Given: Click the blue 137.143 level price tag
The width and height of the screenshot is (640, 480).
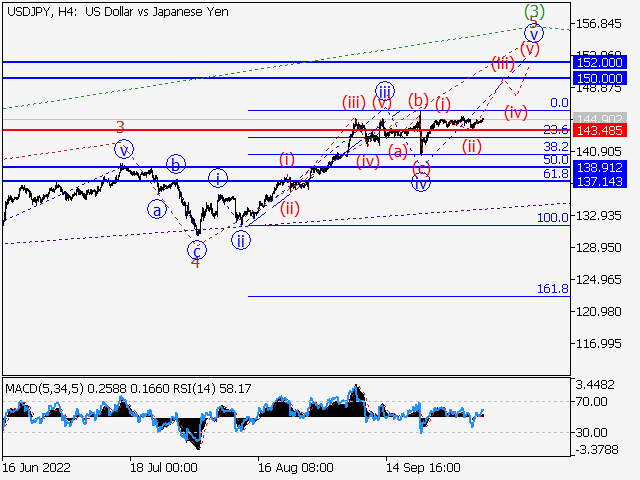Looking at the screenshot, I should pyautogui.click(x=599, y=182).
